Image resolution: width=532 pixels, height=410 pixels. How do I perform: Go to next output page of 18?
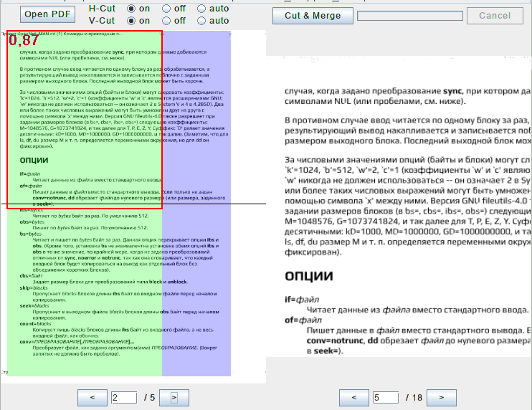click(x=442, y=397)
